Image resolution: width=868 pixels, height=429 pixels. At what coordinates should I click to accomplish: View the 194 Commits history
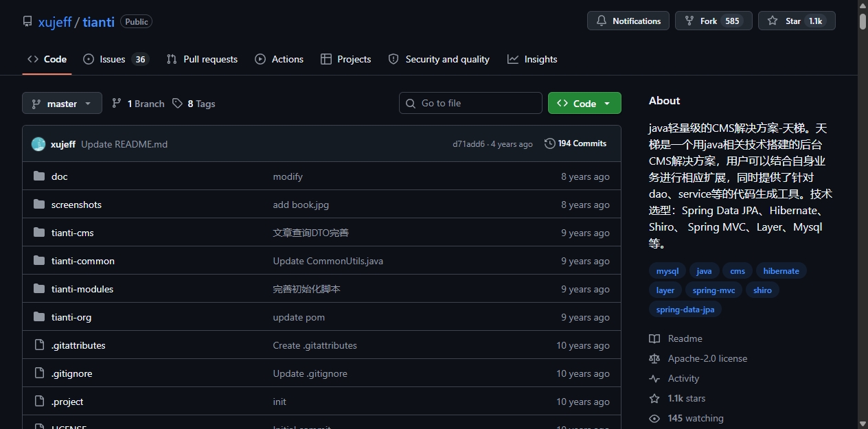coord(575,143)
